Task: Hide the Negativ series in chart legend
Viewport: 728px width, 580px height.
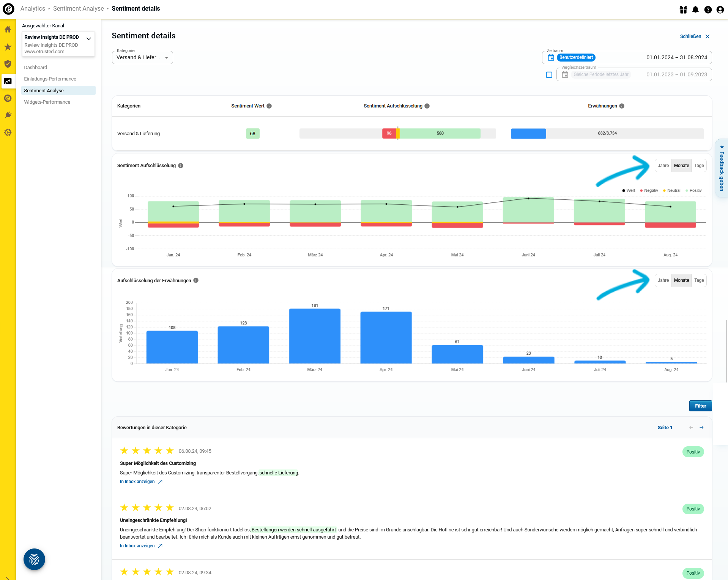Action: 649,191
